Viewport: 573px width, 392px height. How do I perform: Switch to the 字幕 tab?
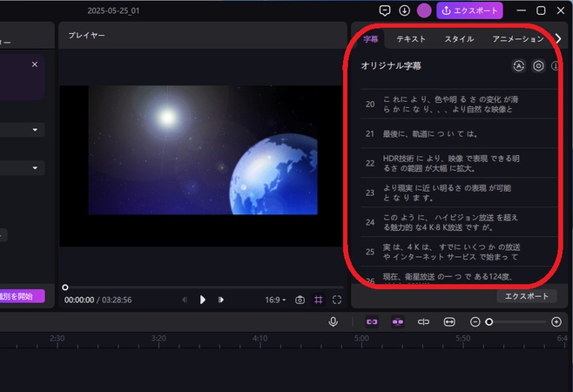click(x=371, y=39)
